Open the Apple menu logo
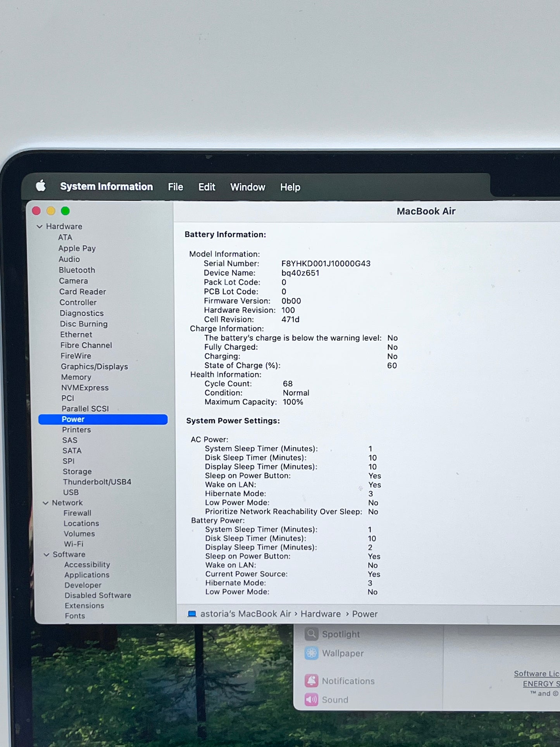 [x=41, y=186]
